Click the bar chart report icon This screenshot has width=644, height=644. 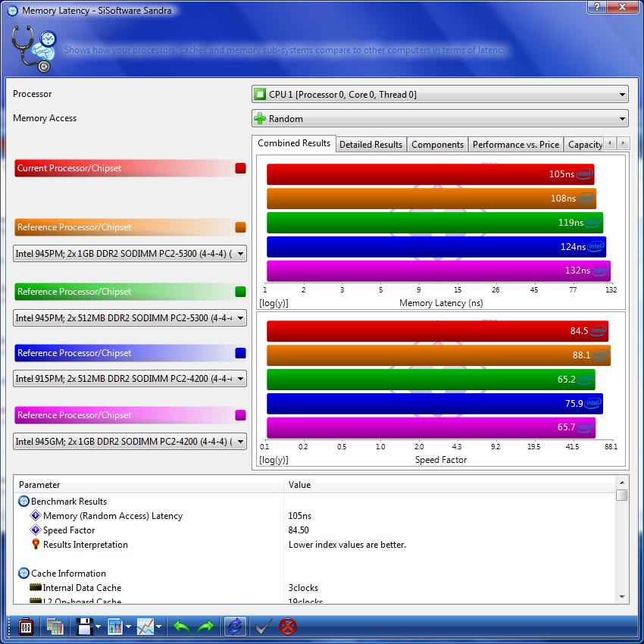115,627
